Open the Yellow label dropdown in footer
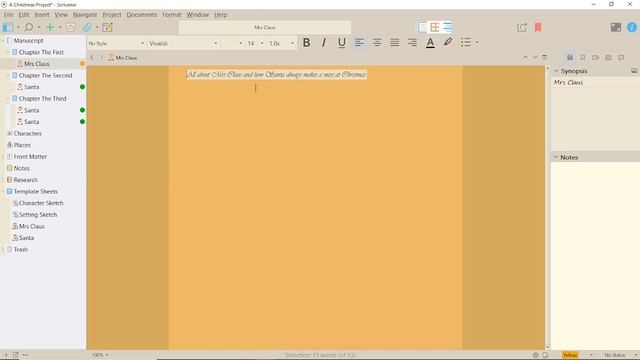The height and width of the screenshot is (360, 640). (578, 355)
